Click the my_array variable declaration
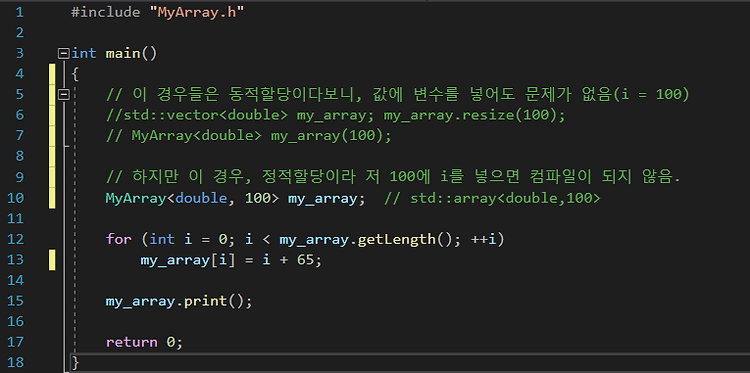750x373 pixels. click(322, 198)
